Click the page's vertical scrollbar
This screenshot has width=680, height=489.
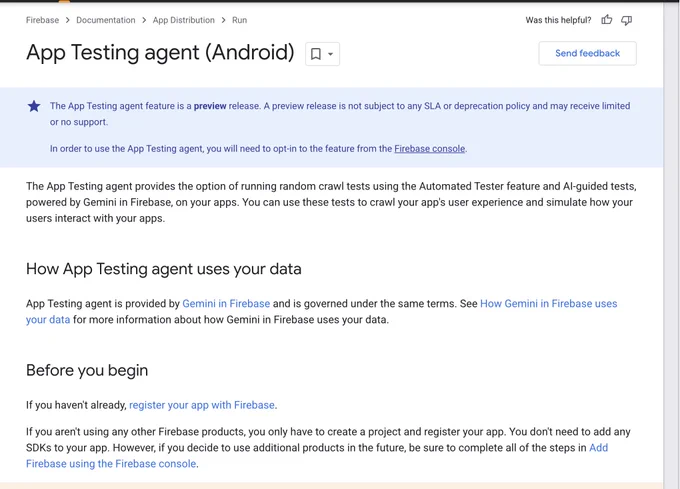(x=672, y=244)
